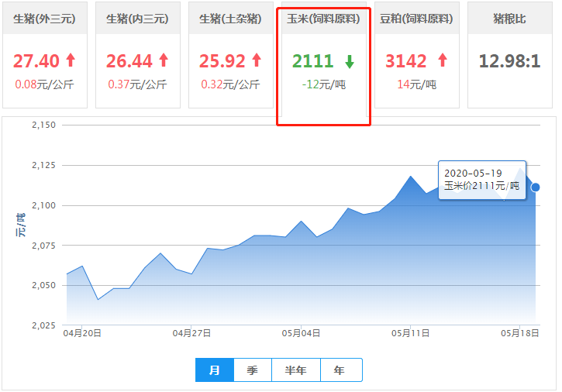This screenshot has width=562, height=392.
Task: Click the 12.98:1 ratio value
Action: 509,60
